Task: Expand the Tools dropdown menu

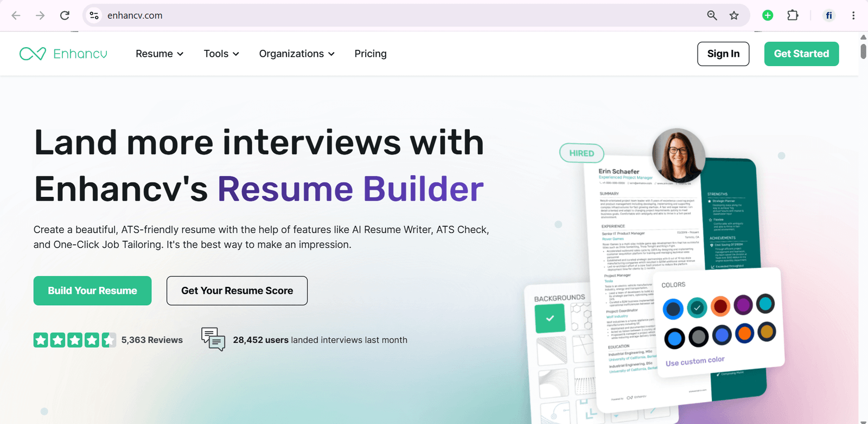Action: point(221,54)
